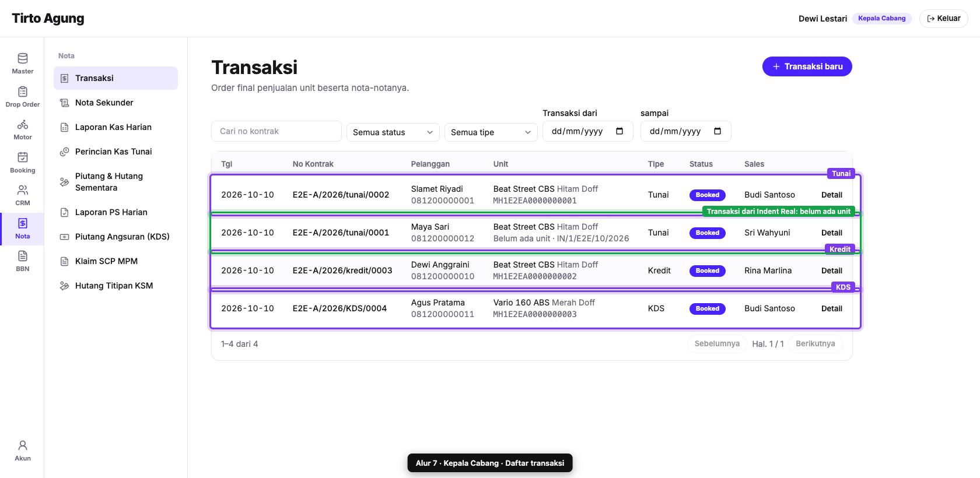Click the sampai date field

(x=686, y=131)
